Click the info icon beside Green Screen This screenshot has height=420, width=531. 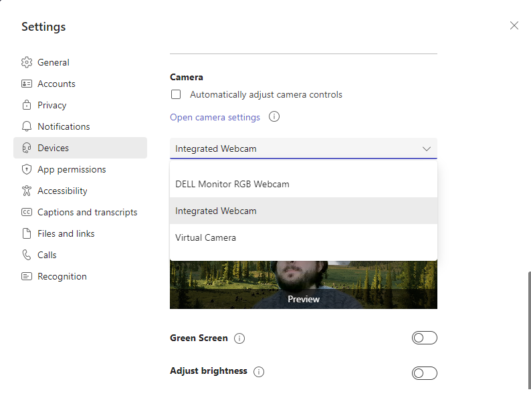point(240,338)
